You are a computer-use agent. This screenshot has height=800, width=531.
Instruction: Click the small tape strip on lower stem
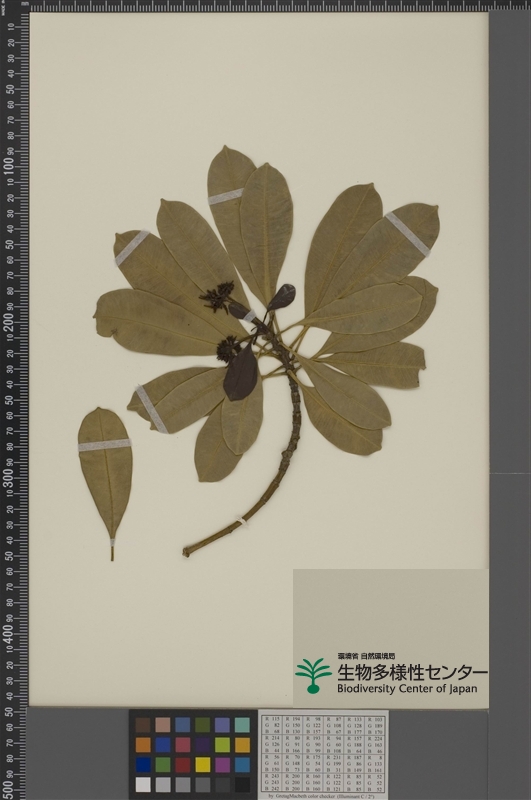pyautogui.click(x=240, y=521)
